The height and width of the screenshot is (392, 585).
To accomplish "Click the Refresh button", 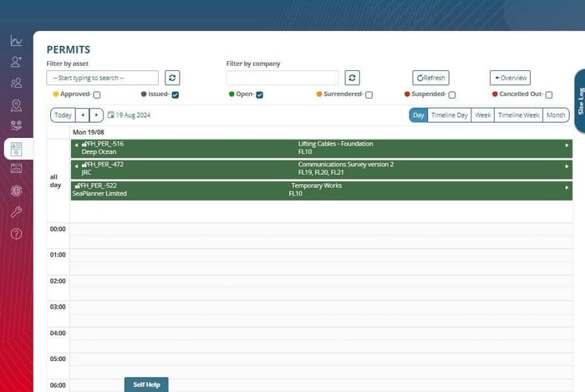I will coord(431,78).
